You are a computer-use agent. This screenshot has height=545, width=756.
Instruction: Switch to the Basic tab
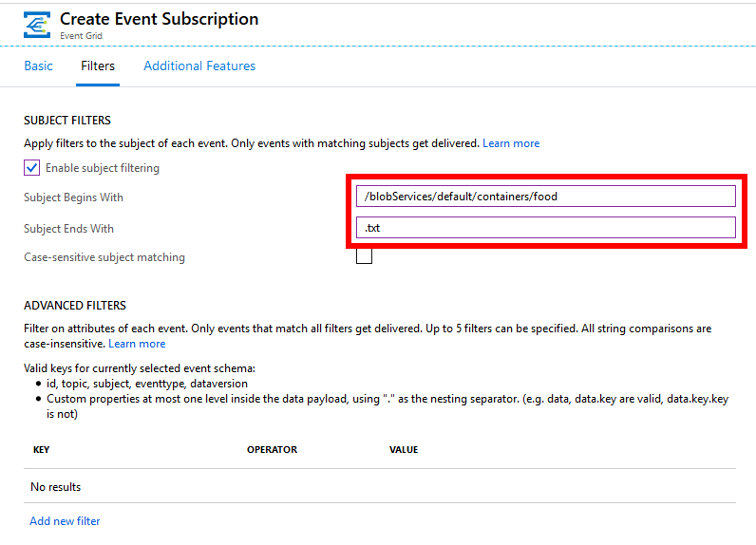[x=39, y=66]
